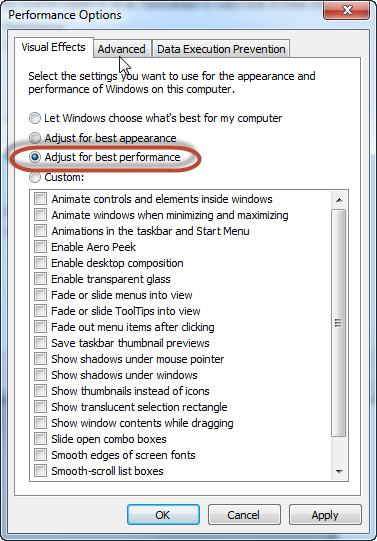The image size is (377, 541).
Task: Click the effects list scrollbar thumb
Action: tap(339, 323)
